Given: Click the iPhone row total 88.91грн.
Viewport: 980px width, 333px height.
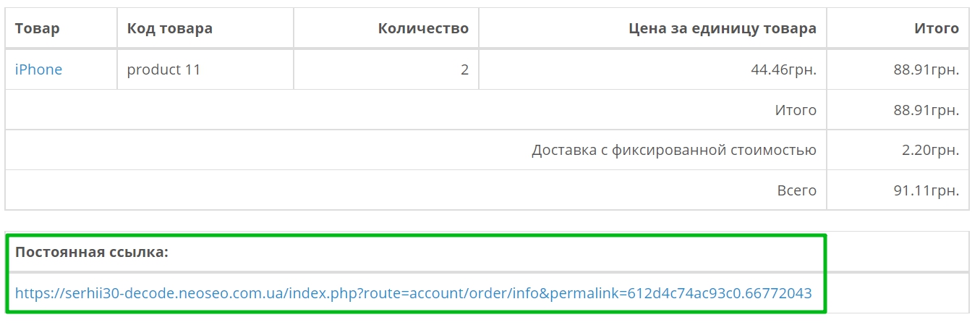Looking at the screenshot, I should (x=926, y=69).
